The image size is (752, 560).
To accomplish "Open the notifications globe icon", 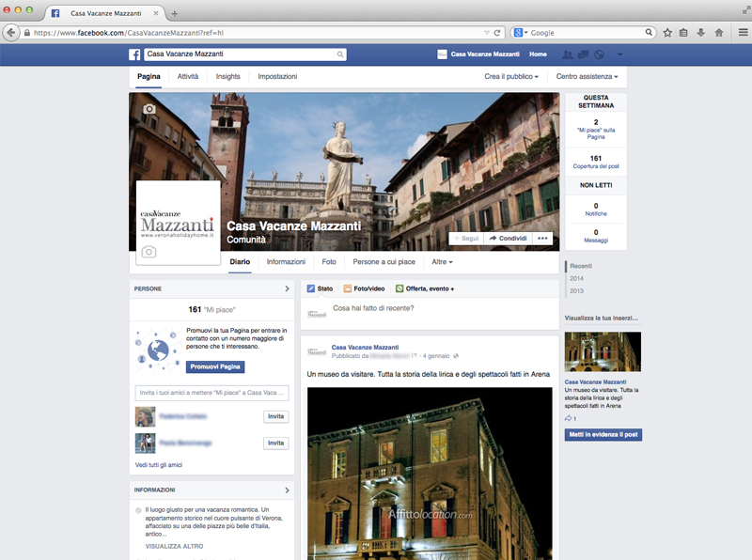I will [599, 54].
